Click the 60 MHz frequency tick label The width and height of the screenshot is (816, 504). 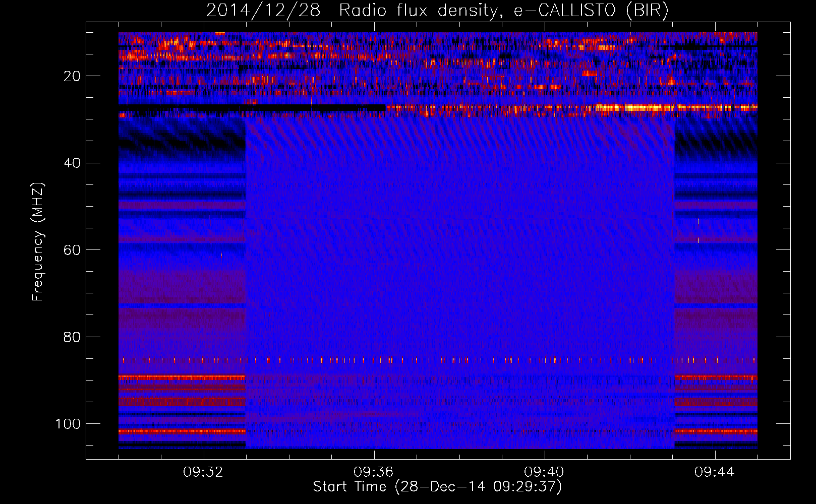coord(72,250)
